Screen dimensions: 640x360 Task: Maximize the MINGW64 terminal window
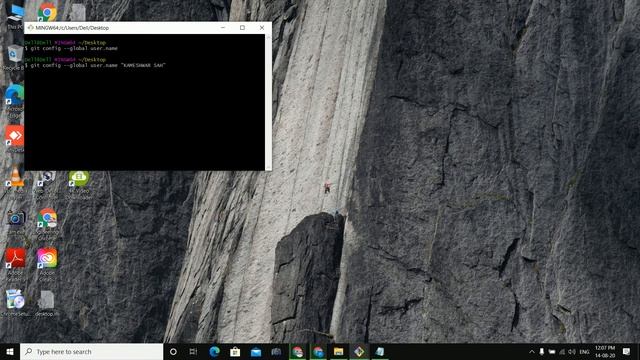click(242, 28)
